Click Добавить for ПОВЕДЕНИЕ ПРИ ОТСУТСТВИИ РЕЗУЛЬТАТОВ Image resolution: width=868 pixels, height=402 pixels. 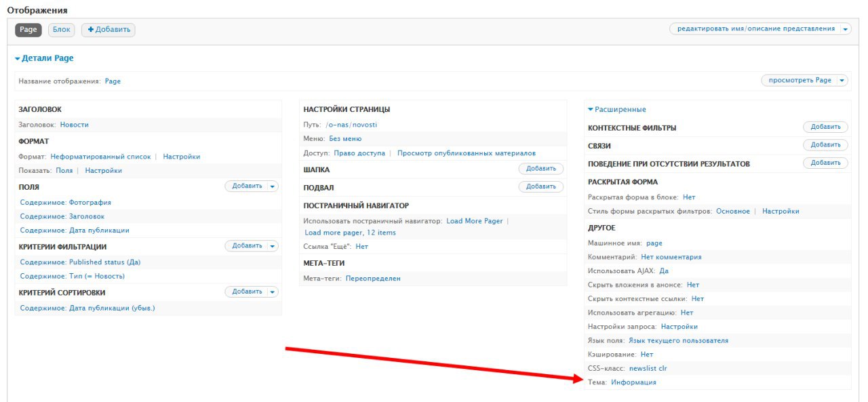point(825,163)
